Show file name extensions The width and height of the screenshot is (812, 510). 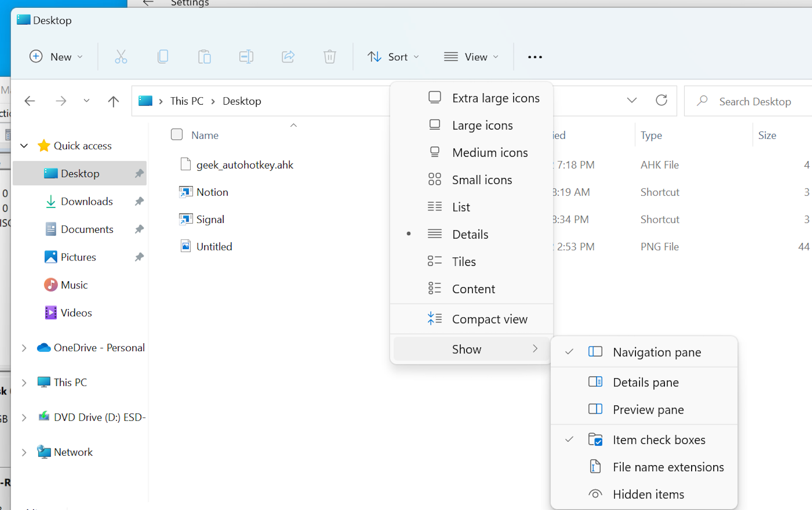668,467
